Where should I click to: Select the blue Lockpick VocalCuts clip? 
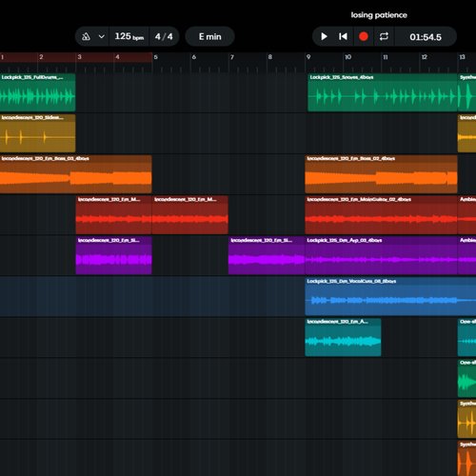[x=390, y=297]
